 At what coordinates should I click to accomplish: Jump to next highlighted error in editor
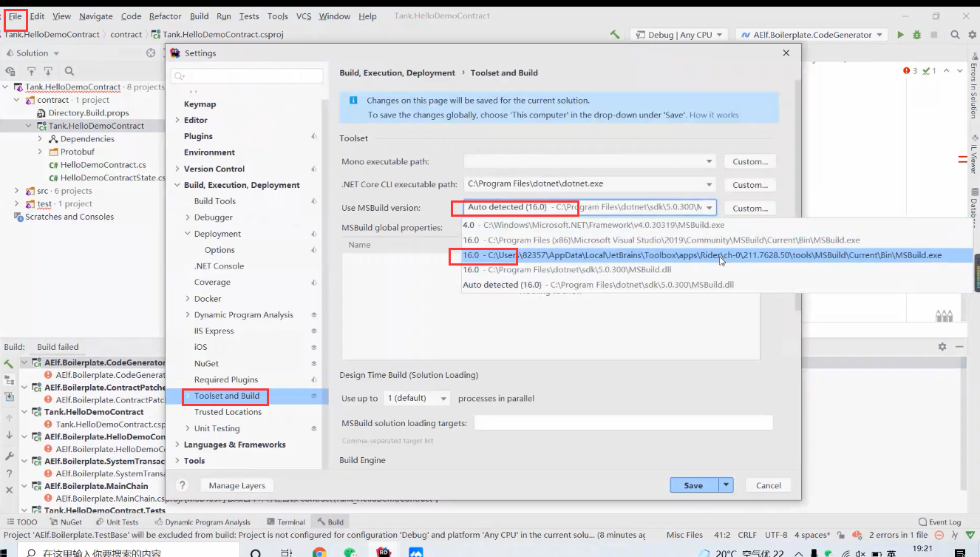click(x=960, y=71)
